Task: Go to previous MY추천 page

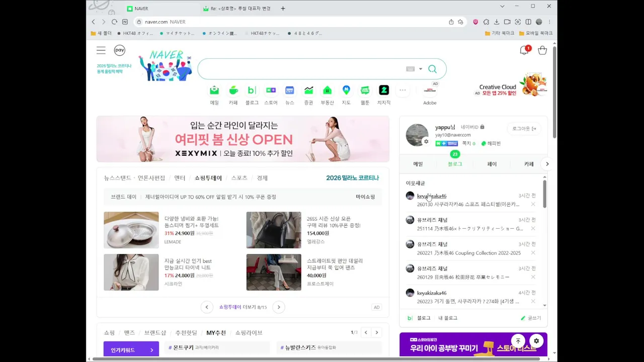Action: [366, 332]
